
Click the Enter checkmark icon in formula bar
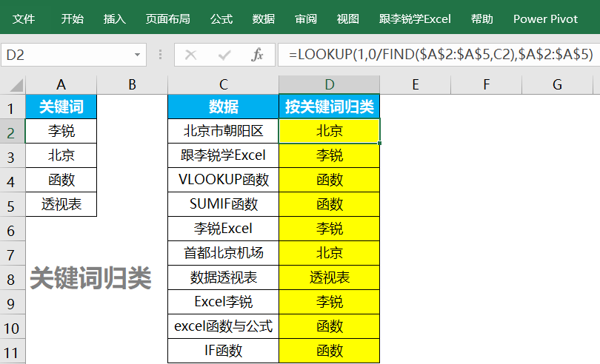coord(224,55)
